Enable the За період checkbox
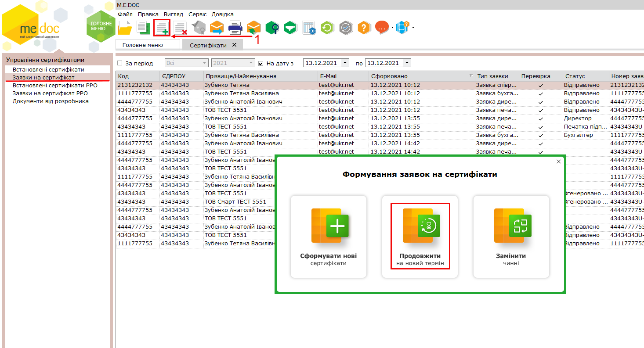The image size is (644, 348). point(120,63)
